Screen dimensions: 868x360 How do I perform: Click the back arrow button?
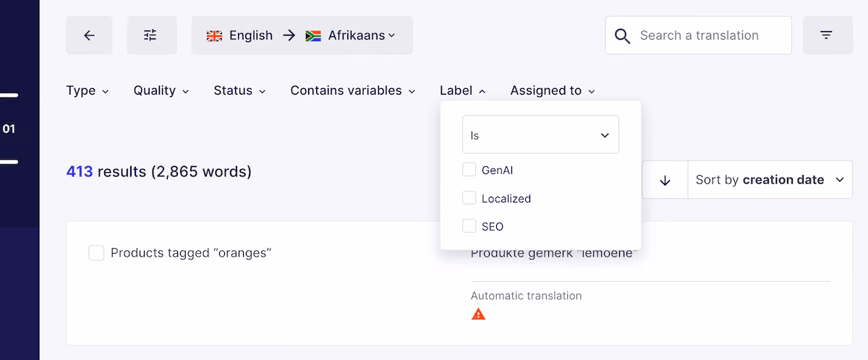tap(89, 35)
